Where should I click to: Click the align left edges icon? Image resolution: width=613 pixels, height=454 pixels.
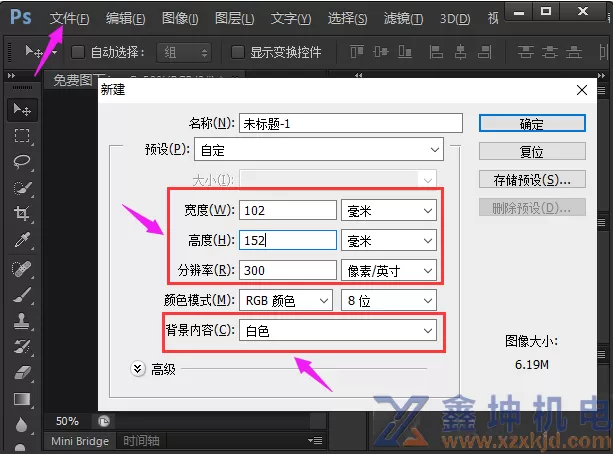436,52
